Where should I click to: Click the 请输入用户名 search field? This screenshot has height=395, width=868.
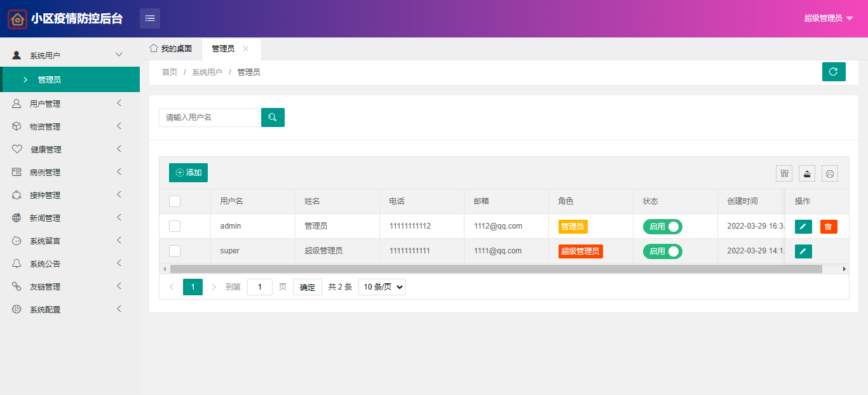[x=209, y=117]
